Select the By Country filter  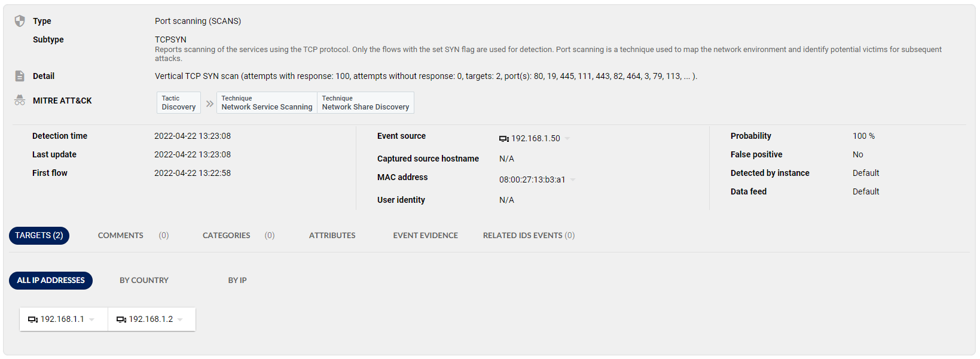[144, 281]
